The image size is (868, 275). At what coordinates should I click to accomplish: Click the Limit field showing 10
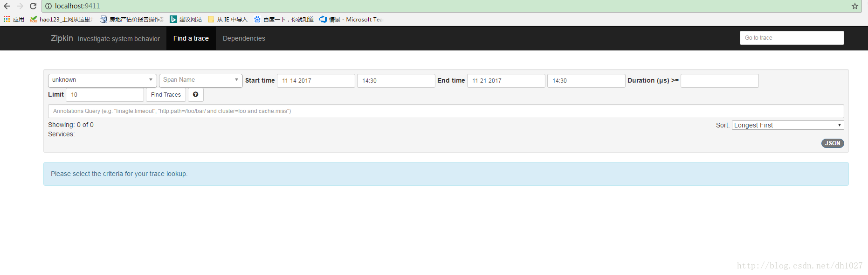point(105,95)
